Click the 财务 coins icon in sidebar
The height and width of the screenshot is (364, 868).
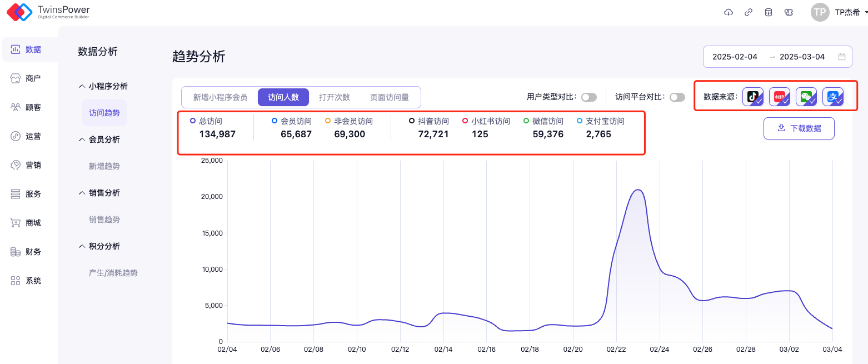click(16, 252)
